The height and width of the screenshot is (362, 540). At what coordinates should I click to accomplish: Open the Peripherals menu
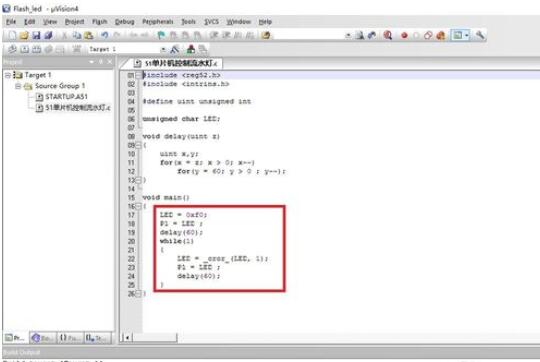158,22
